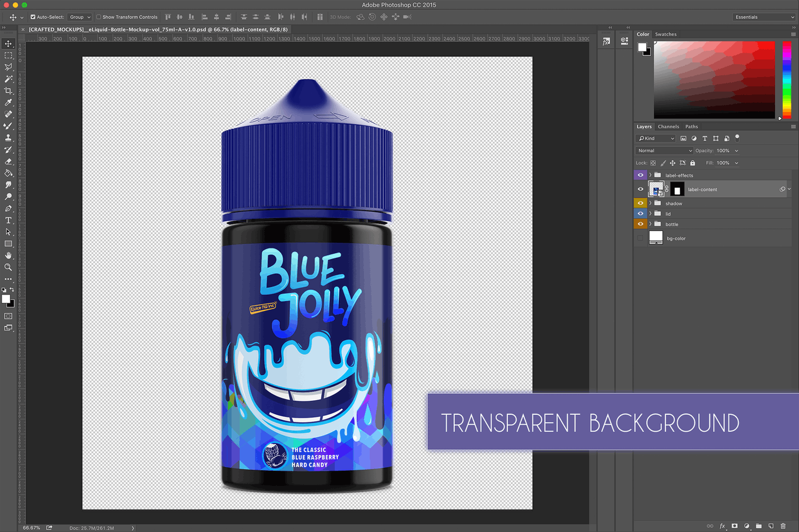799x532 pixels.
Task: Click the layer mask thumbnail on label-content
Action: click(677, 189)
